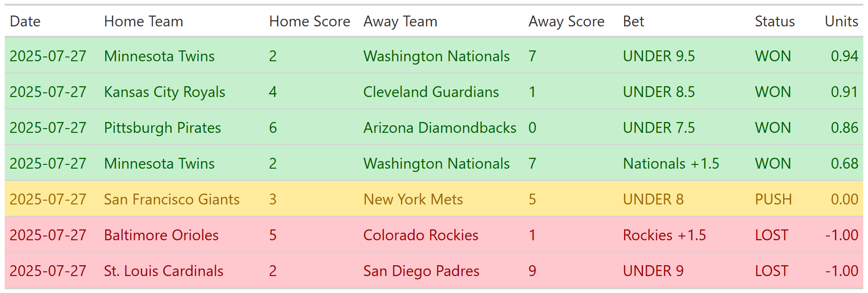Click the San Diego Padres cell
The height and width of the screenshot is (293, 868).
point(421,271)
